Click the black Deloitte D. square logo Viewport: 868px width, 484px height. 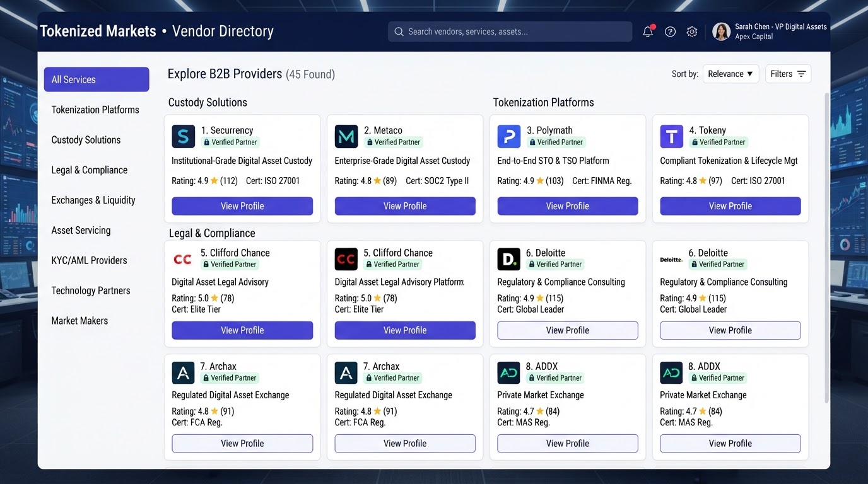[x=509, y=259]
